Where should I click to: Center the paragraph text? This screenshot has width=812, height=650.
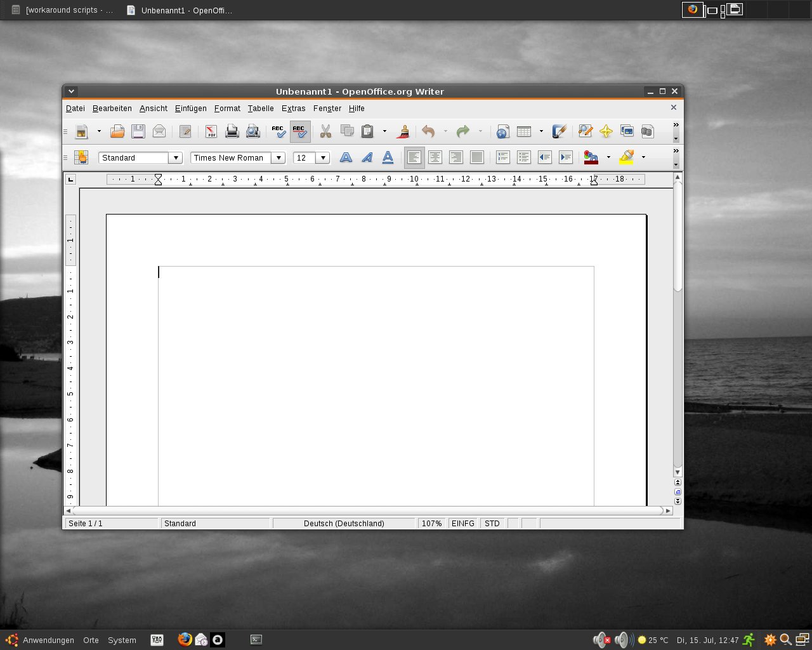[x=435, y=157]
